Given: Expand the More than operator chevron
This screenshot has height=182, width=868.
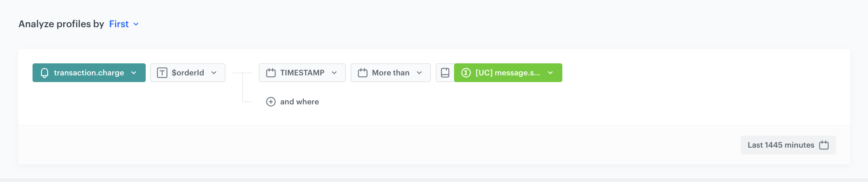Looking at the screenshot, I should pos(419,73).
